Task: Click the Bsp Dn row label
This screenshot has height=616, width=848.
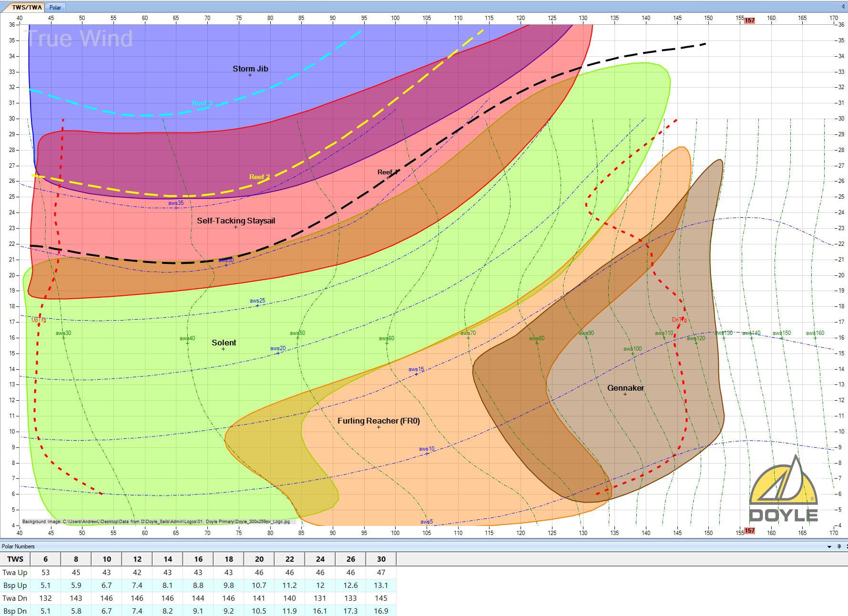Action: click(15, 611)
